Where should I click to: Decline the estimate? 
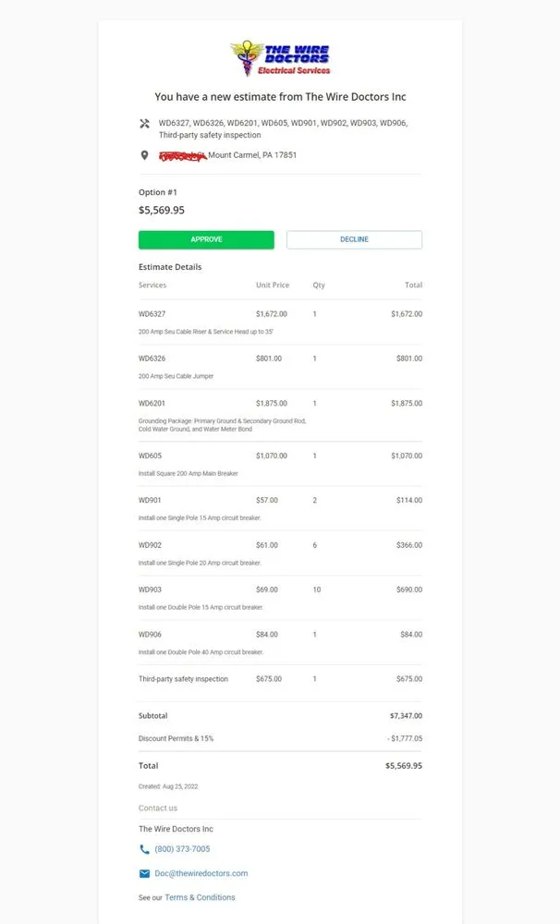[354, 239]
